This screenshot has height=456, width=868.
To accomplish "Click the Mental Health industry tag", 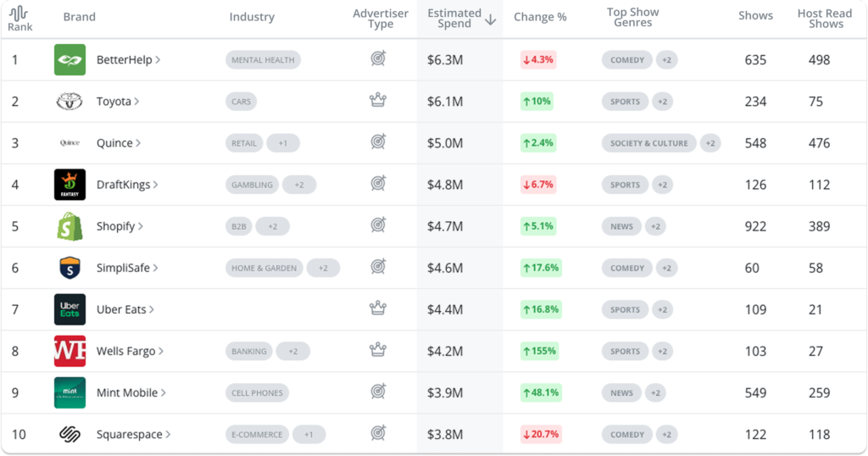I will (263, 60).
